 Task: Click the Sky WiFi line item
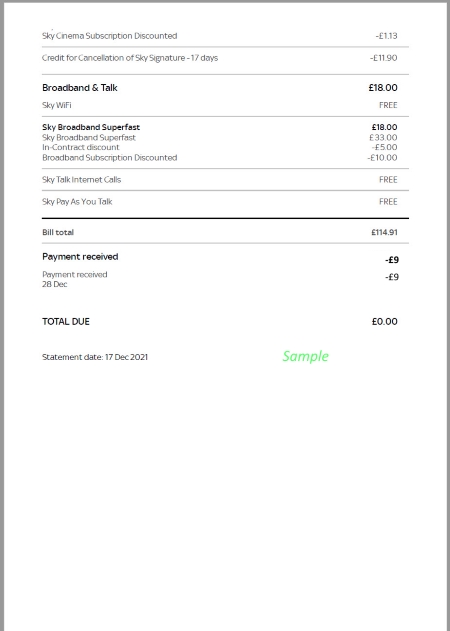pyautogui.click(x=57, y=105)
